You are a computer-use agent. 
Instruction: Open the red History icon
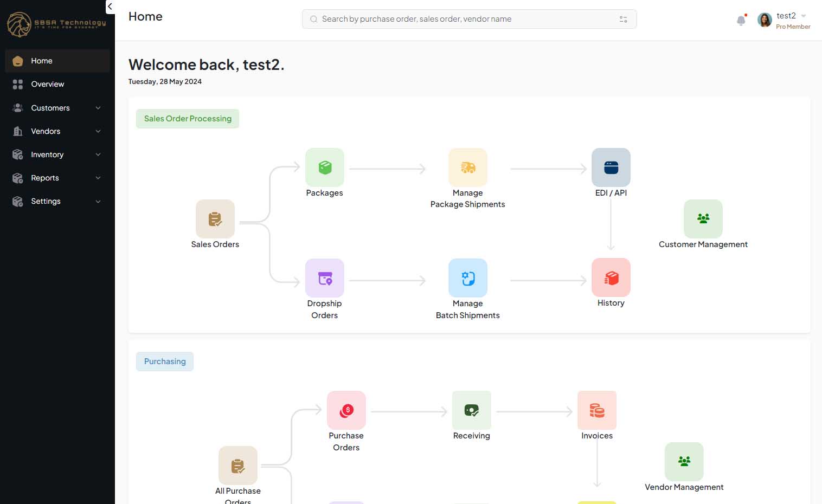[611, 277]
